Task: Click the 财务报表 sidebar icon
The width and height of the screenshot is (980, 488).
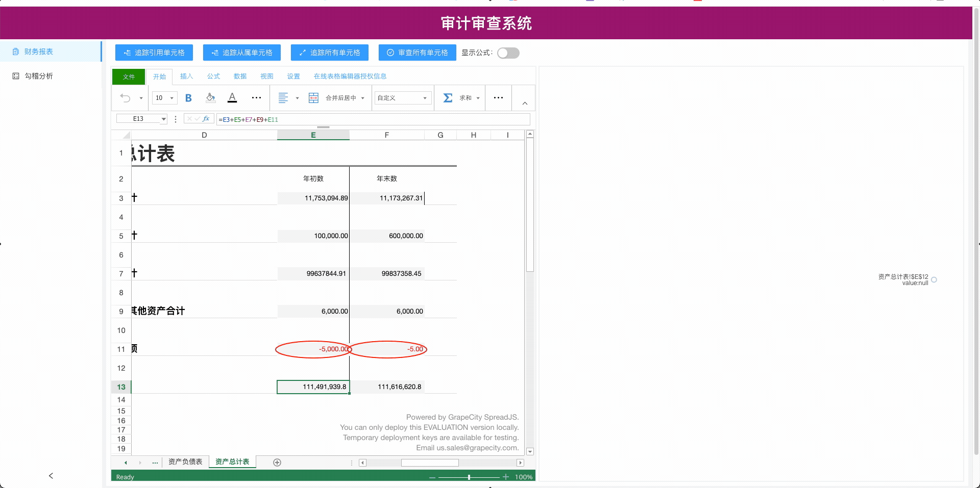Action: 16,52
